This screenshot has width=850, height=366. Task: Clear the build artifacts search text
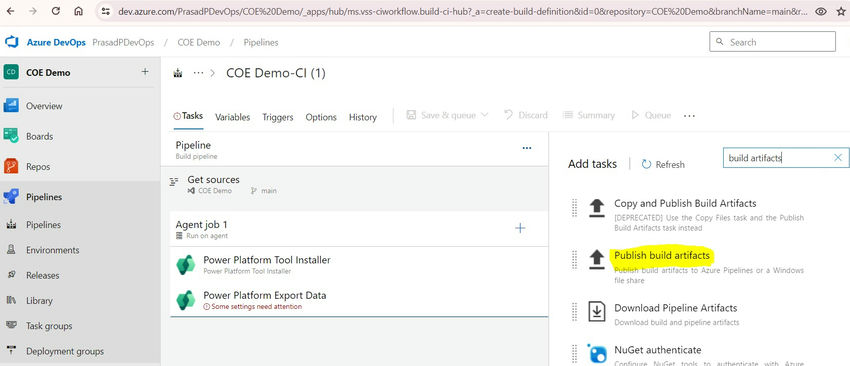click(x=838, y=158)
